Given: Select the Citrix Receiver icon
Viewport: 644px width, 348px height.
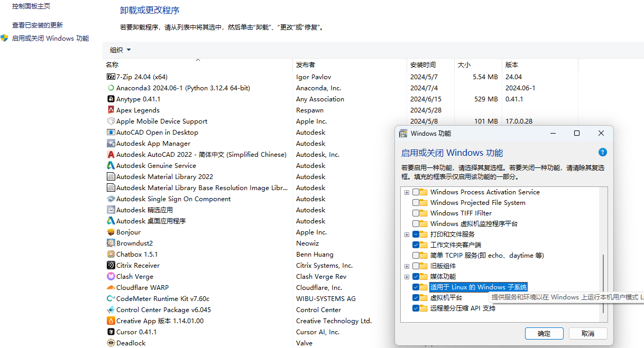Looking at the screenshot, I should [x=111, y=266].
